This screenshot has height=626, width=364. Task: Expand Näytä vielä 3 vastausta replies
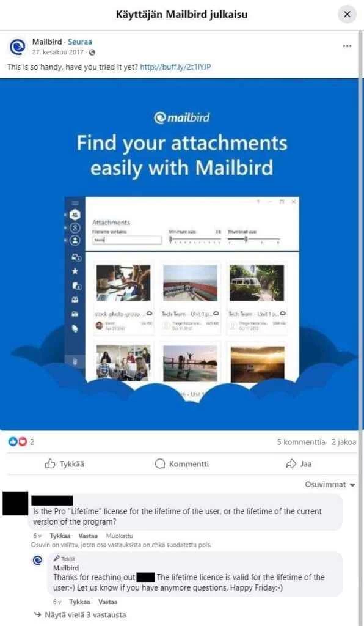coord(80,615)
